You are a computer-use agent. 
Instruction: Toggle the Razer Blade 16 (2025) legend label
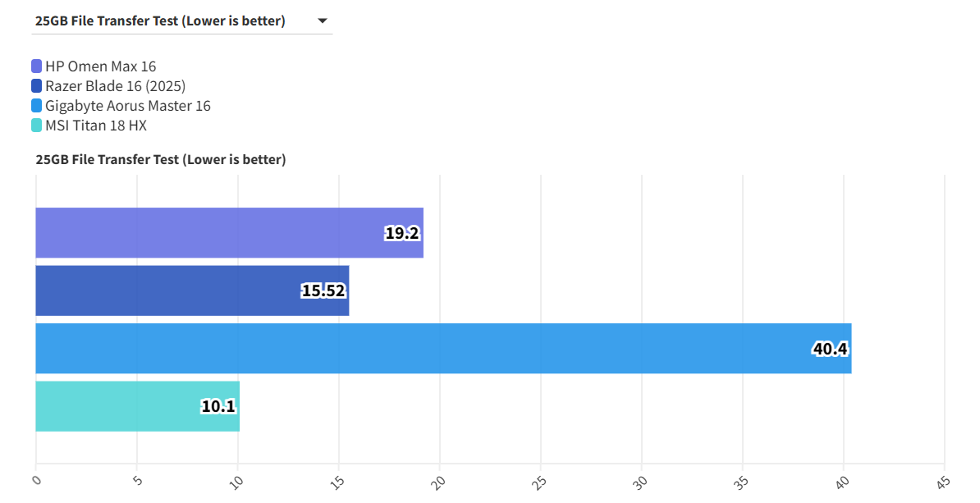tap(115, 86)
